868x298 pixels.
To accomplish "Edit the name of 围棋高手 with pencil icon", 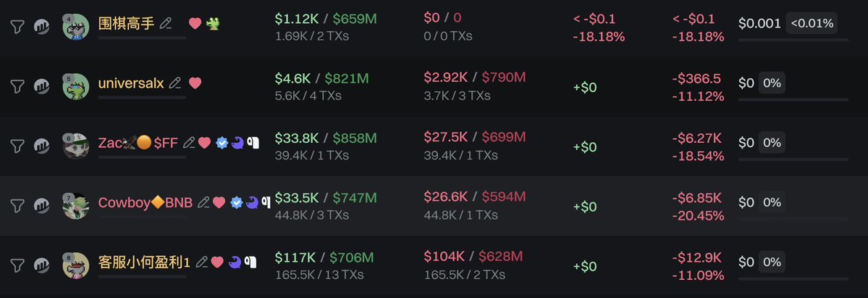I will pos(166,23).
